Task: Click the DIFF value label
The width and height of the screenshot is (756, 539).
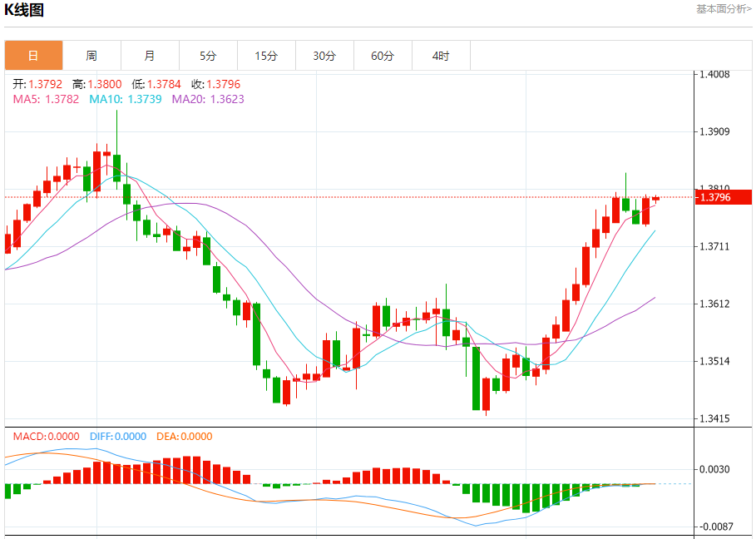Action: coord(118,437)
